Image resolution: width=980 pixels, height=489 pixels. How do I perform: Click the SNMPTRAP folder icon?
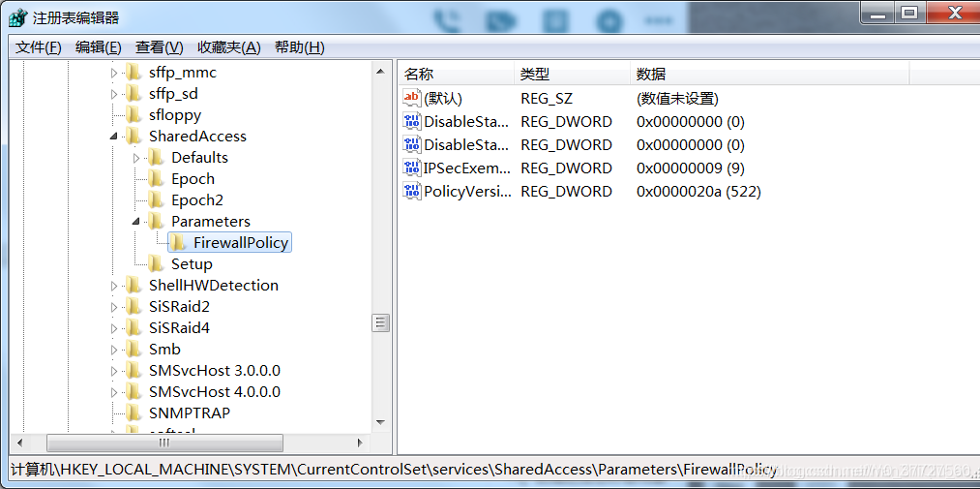point(134,413)
